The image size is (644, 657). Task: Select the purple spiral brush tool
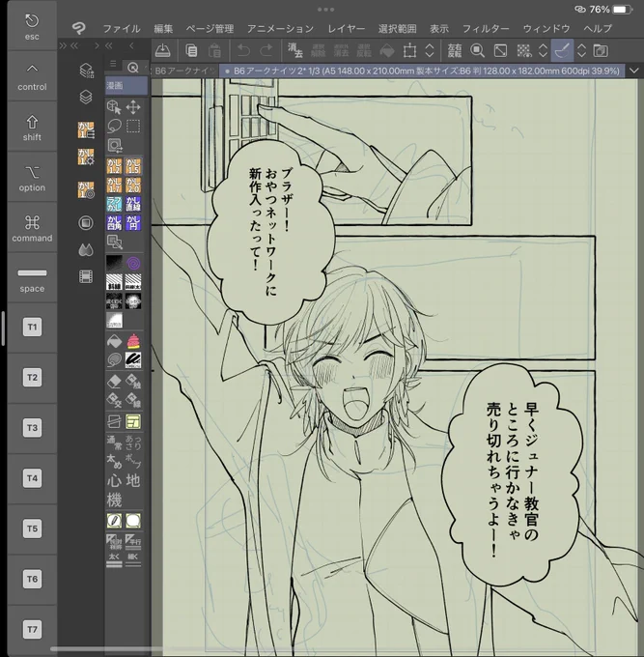click(133, 264)
